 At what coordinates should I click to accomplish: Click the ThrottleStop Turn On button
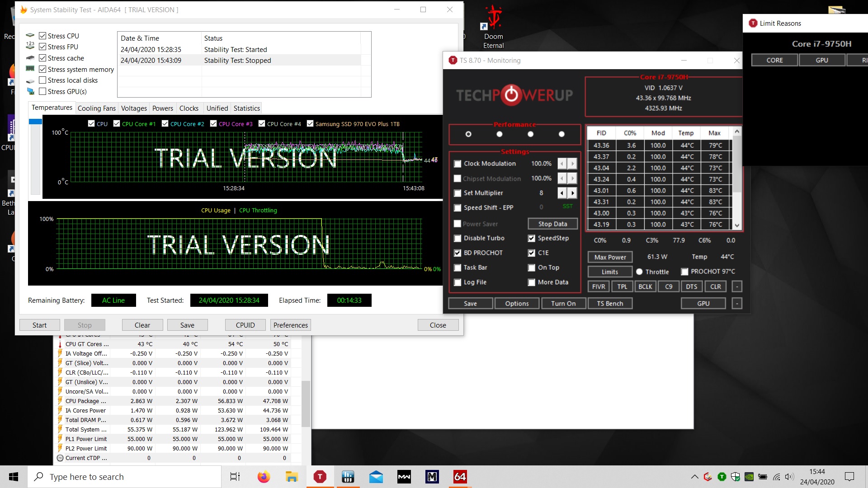[x=563, y=304]
